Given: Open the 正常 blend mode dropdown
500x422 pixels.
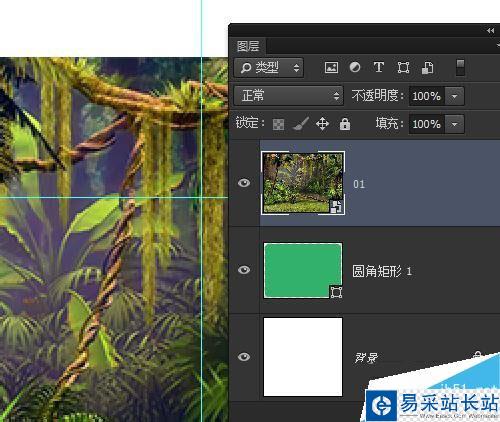Looking at the screenshot, I should coord(288,96).
